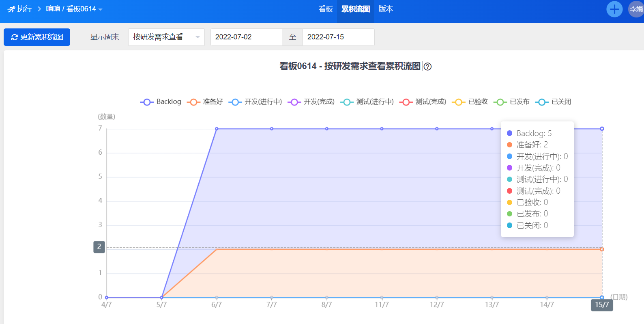The height and width of the screenshot is (324, 644).
Task: Expand the 按研发需求查看 dropdown
Action: coord(166,37)
